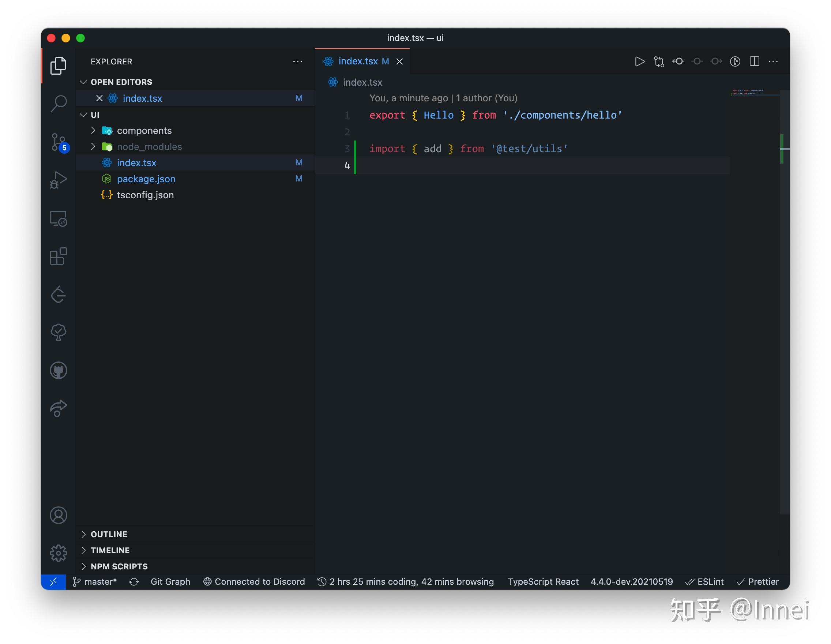Open Run and Debug view
This screenshot has height=644, width=831.
(x=59, y=180)
